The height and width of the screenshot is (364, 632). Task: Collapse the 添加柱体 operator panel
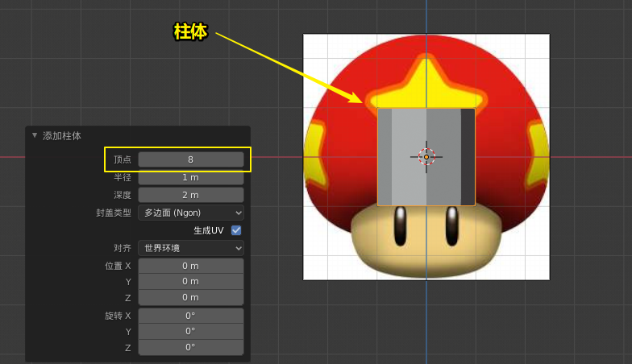click(x=35, y=135)
